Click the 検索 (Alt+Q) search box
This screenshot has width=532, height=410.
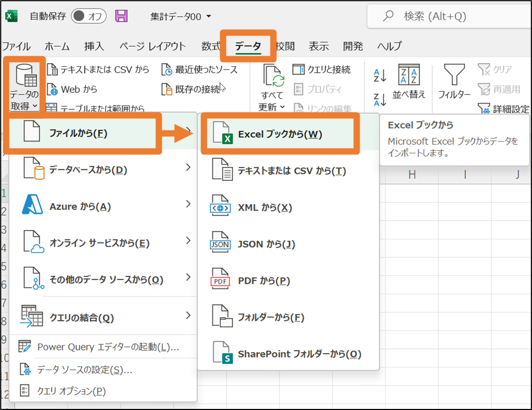449,16
